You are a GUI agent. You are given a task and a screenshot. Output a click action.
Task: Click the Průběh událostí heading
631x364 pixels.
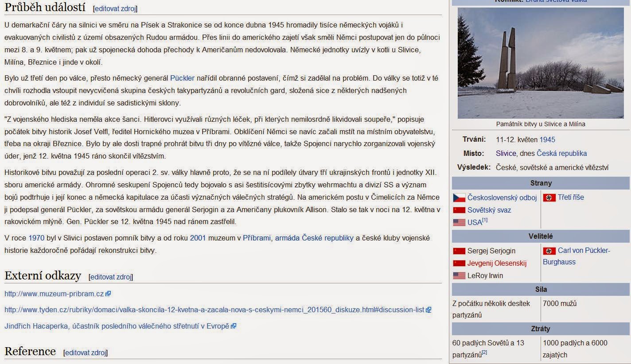tap(46, 8)
